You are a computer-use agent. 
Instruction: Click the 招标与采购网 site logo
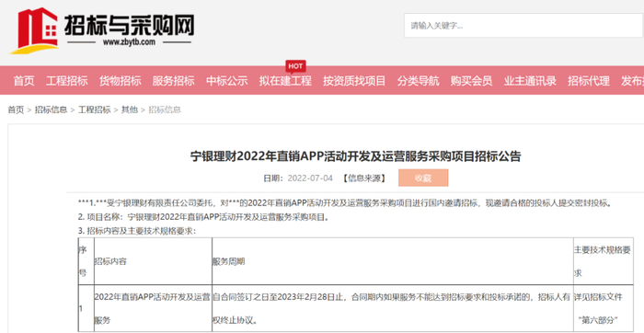pos(101,30)
